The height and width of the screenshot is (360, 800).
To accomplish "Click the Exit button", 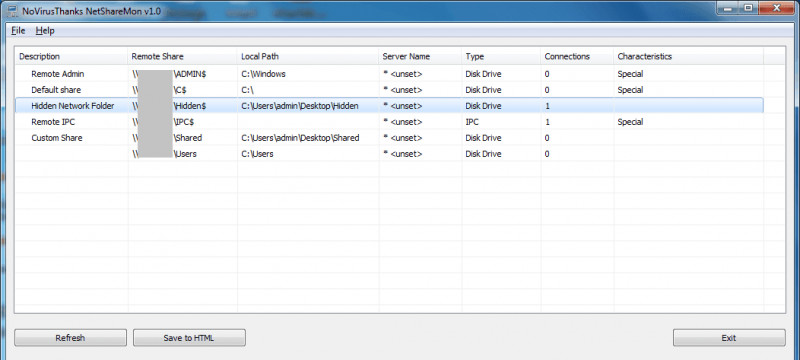I will [729, 338].
